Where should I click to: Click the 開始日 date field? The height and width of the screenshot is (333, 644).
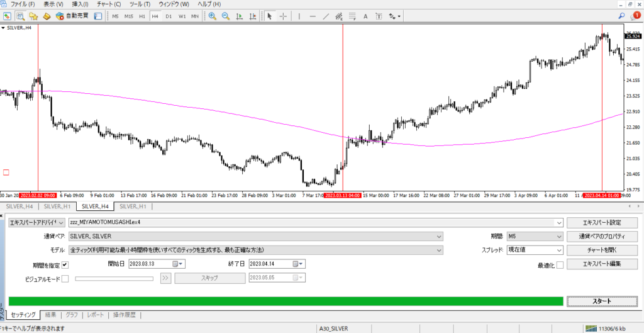pos(153,264)
